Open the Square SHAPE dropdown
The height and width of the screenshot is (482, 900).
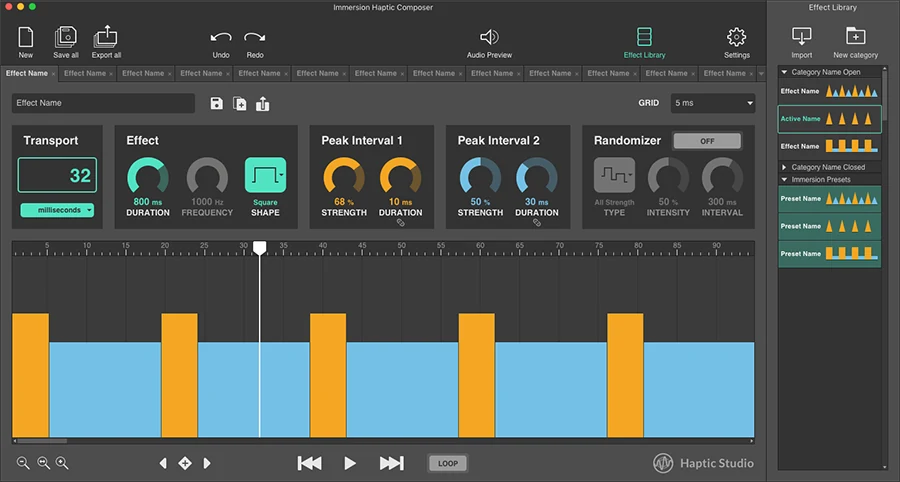click(x=265, y=175)
